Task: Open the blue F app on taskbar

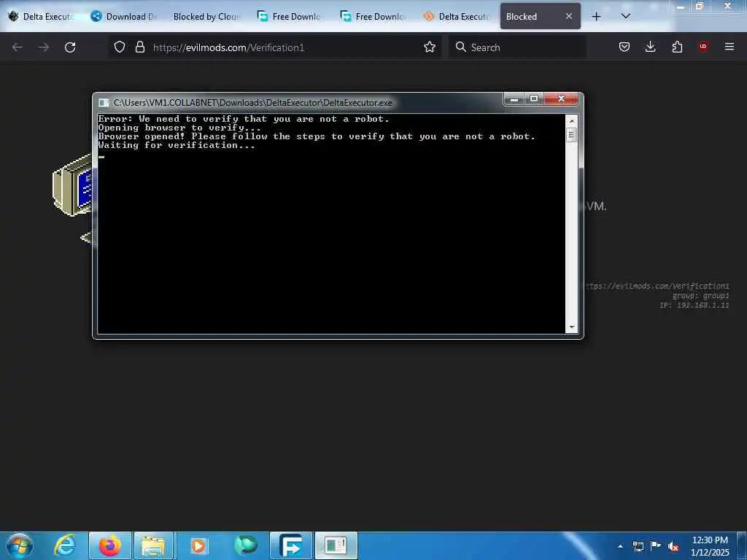Action: tap(290, 545)
